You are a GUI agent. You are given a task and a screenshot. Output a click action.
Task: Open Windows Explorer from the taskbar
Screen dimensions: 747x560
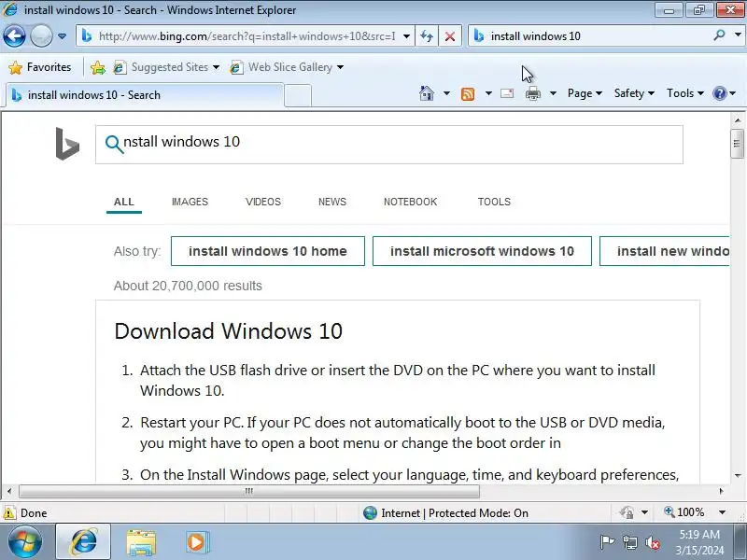click(141, 542)
